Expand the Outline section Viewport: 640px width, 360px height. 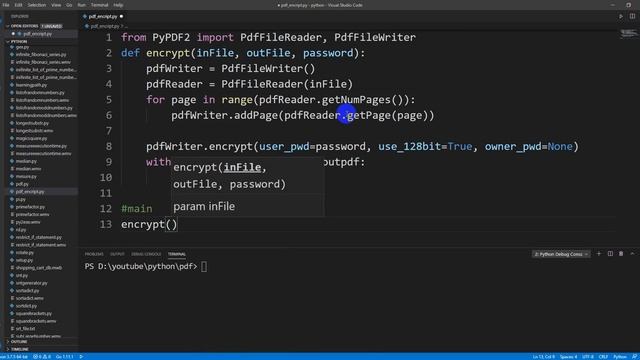tap(18, 342)
